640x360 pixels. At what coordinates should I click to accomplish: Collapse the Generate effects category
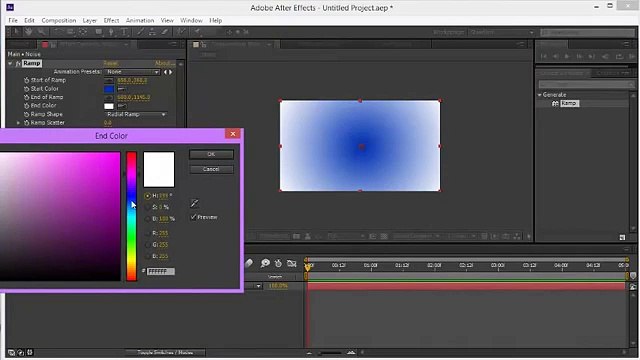(x=540, y=95)
